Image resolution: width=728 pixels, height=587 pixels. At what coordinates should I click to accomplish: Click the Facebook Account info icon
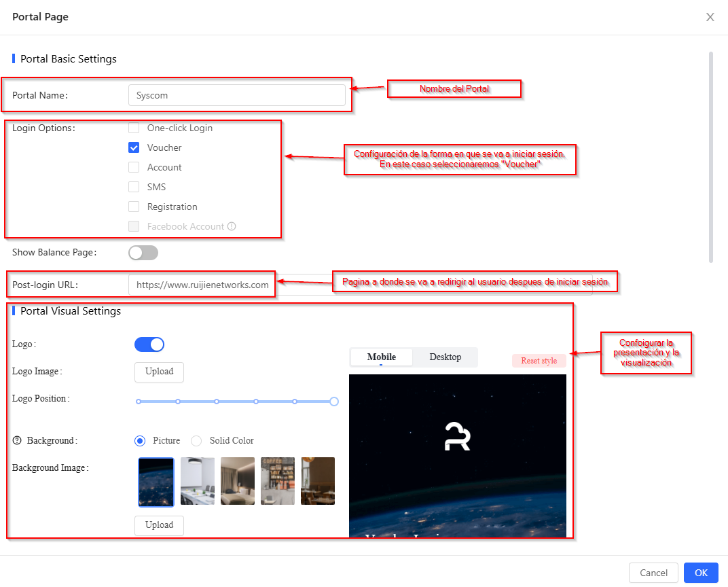[x=232, y=226]
